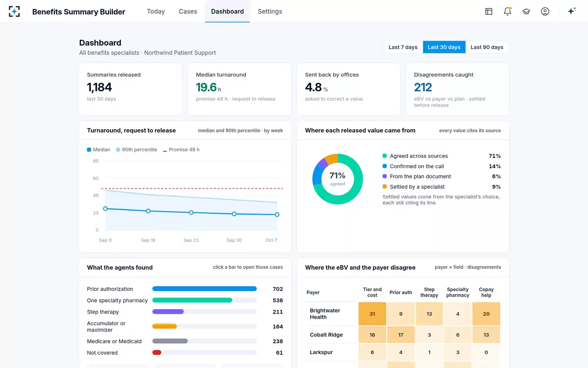588x368 pixels.
Task: Select the Dashboard tab
Action: [227, 11]
